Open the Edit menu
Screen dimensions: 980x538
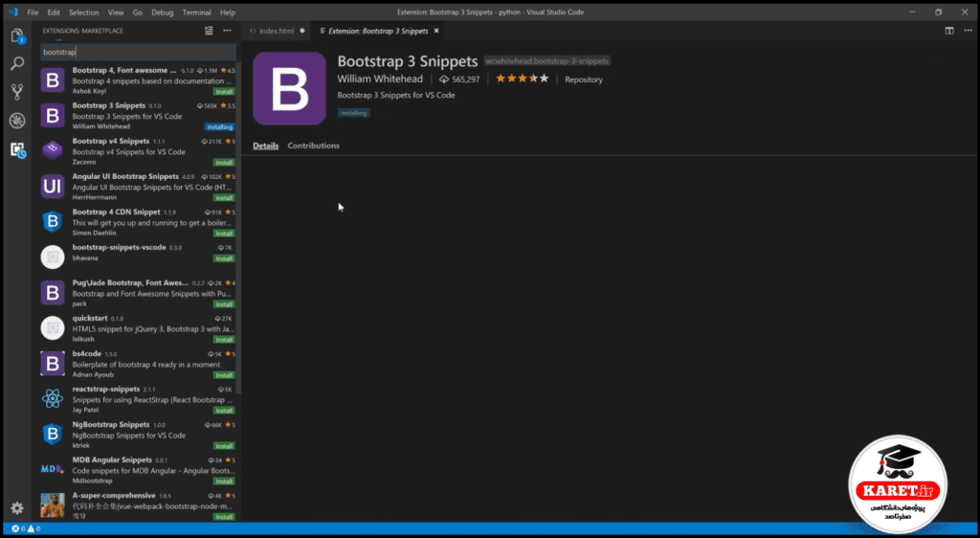point(54,11)
